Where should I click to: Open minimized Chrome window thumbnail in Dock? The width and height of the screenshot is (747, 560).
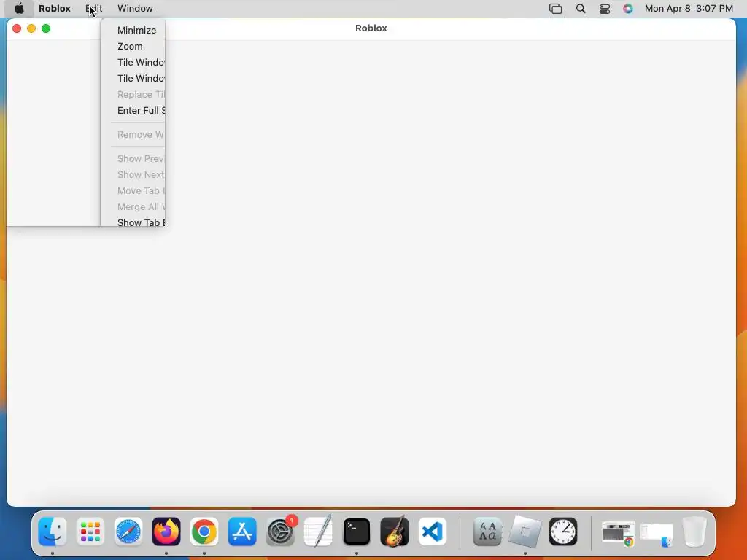[618, 533]
